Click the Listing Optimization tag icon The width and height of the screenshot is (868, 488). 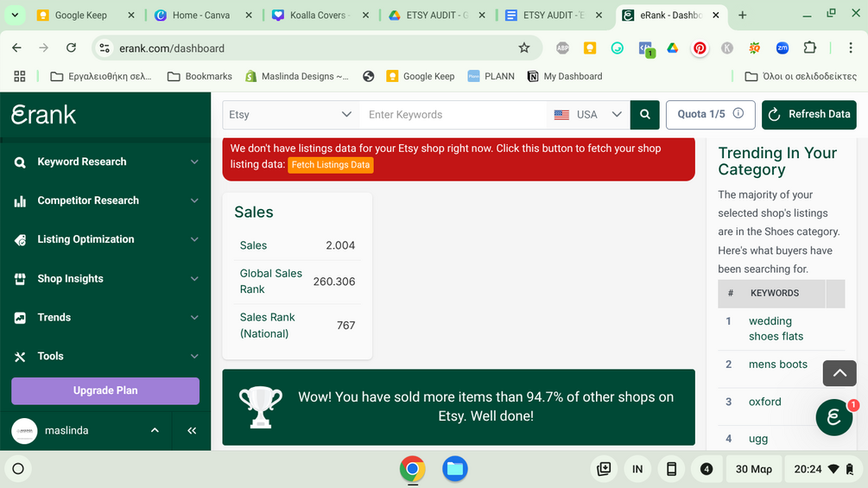tap(20, 239)
